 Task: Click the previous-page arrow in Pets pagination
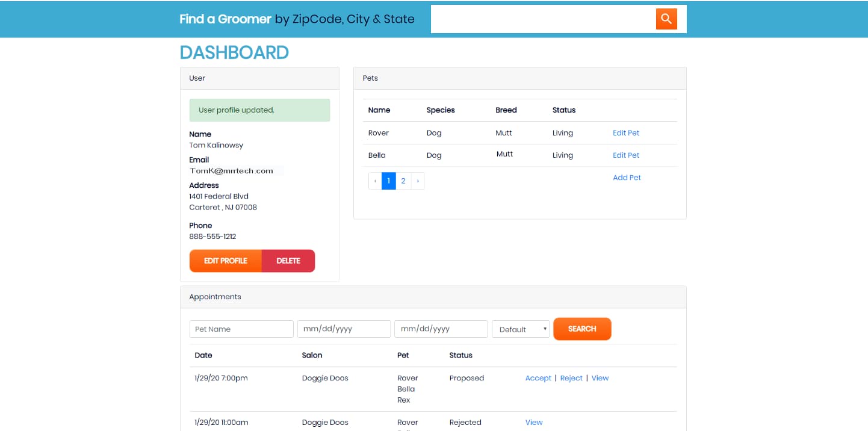click(374, 181)
